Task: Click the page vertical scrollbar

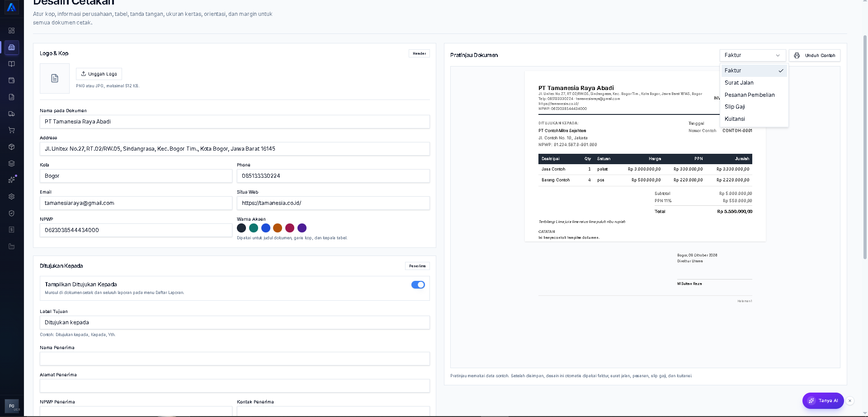Action: pos(865,147)
